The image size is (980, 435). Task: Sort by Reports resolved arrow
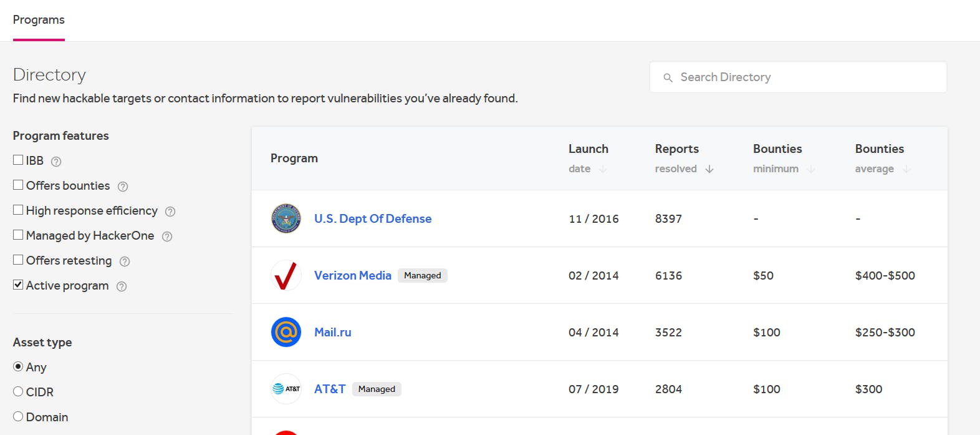(709, 169)
